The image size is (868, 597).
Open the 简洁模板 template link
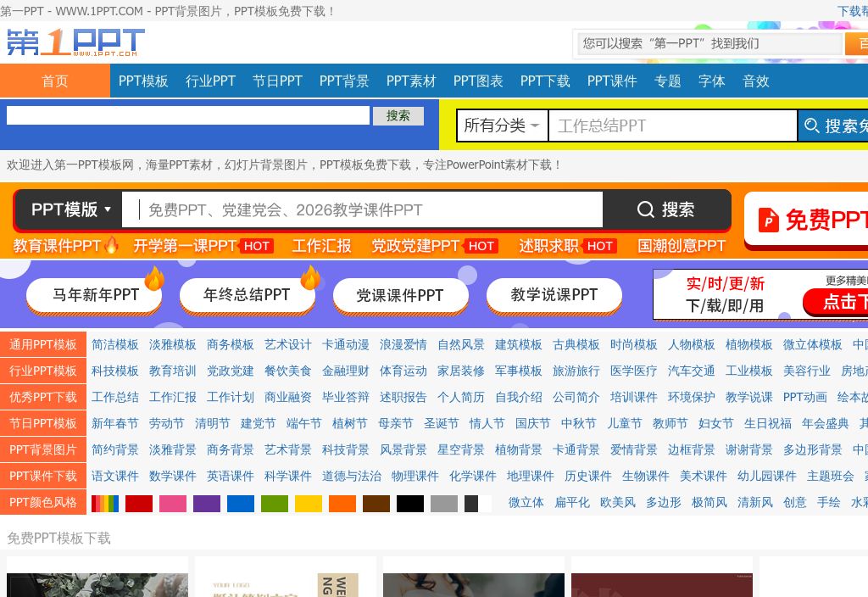115,345
